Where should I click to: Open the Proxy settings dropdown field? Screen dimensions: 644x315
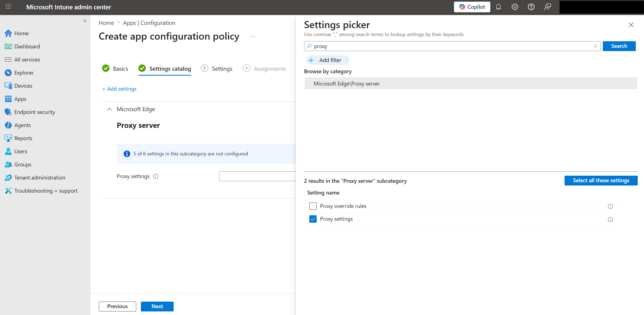257,176
